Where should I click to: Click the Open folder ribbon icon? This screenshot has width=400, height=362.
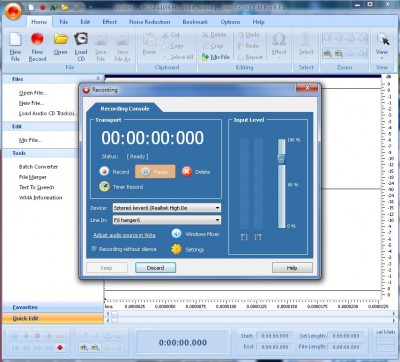pyautogui.click(x=61, y=39)
